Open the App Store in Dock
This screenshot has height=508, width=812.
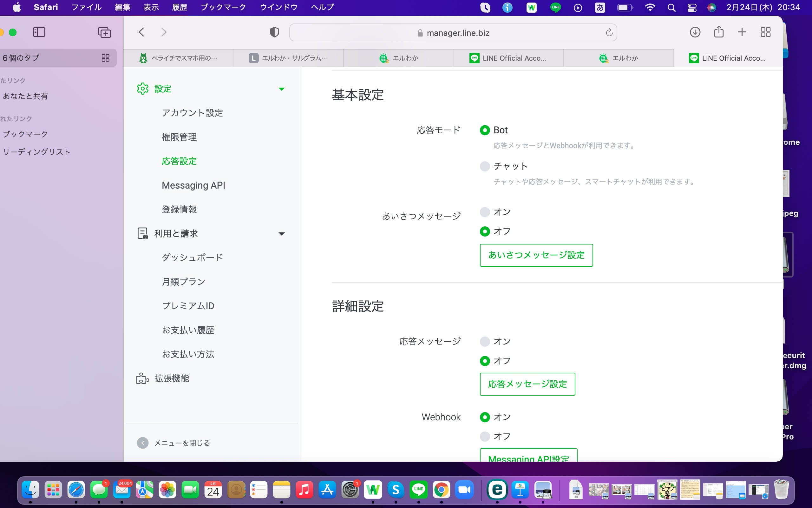327,490
